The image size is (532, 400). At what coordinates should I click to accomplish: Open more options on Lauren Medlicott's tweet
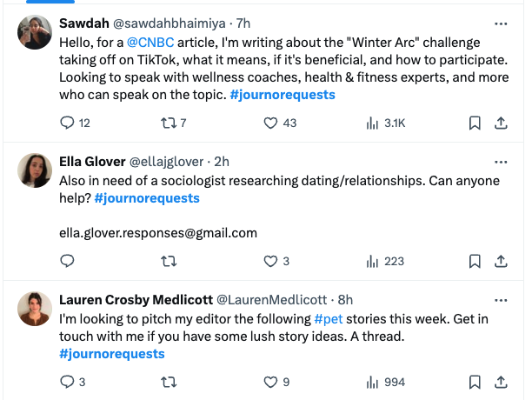[501, 300]
